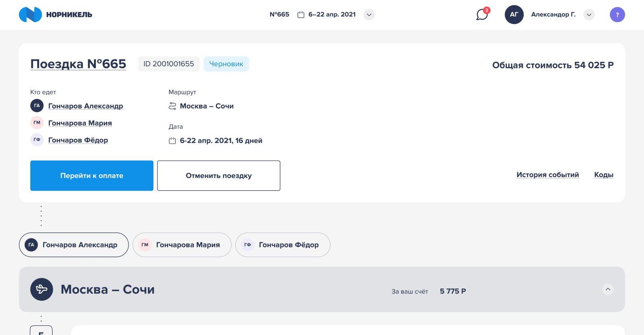Viewport: 644px width, 335px height.
Task: Click the purple help question icon
Action: 617,14
